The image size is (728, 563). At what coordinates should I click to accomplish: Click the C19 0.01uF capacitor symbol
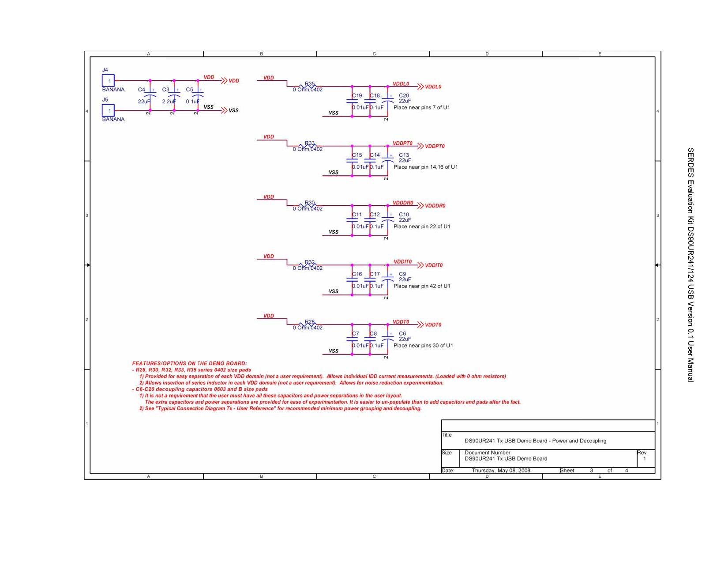pyautogui.click(x=352, y=101)
